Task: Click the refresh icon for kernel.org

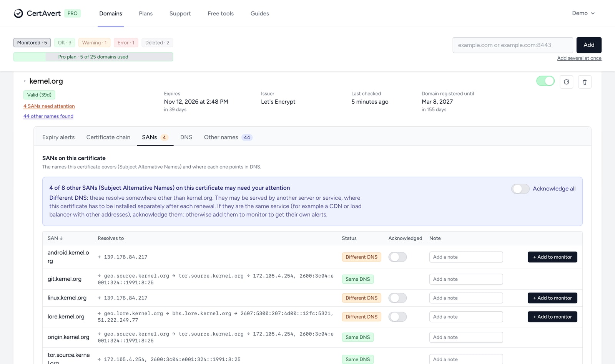Action: [566, 82]
